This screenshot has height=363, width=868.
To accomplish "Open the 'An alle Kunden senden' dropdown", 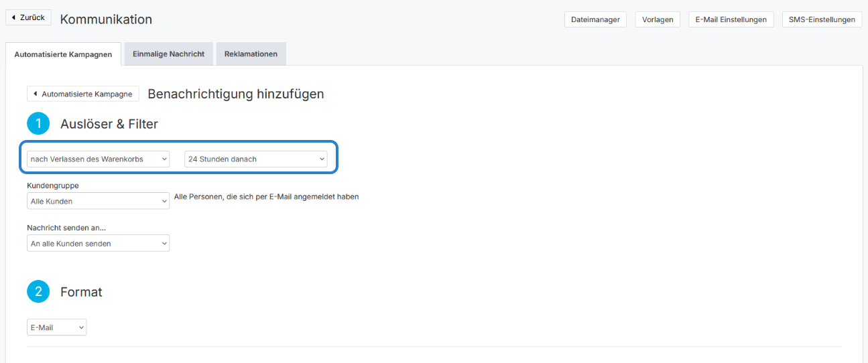I will click(x=98, y=243).
